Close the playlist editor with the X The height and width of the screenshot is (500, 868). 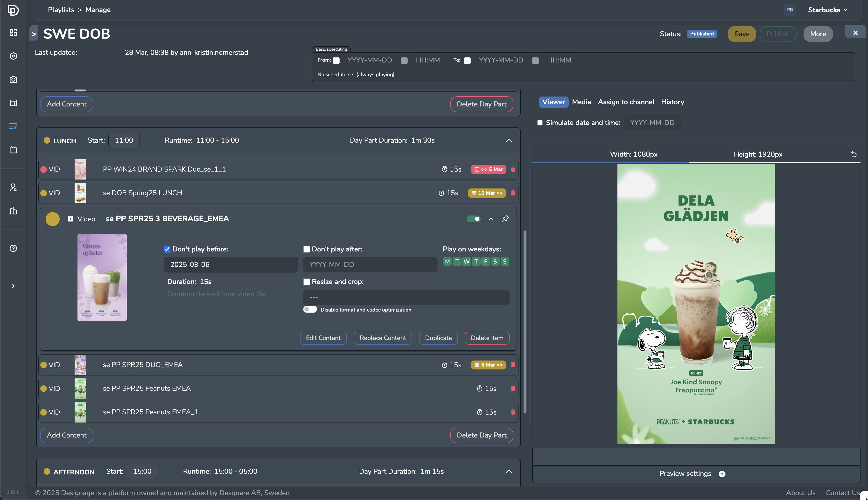(855, 33)
